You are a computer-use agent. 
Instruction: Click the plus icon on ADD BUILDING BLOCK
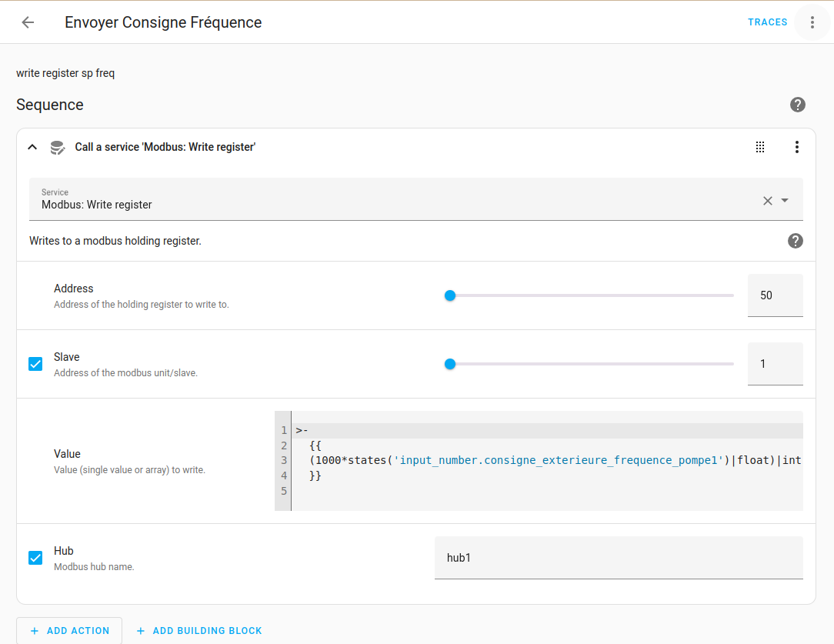[139, 630]
